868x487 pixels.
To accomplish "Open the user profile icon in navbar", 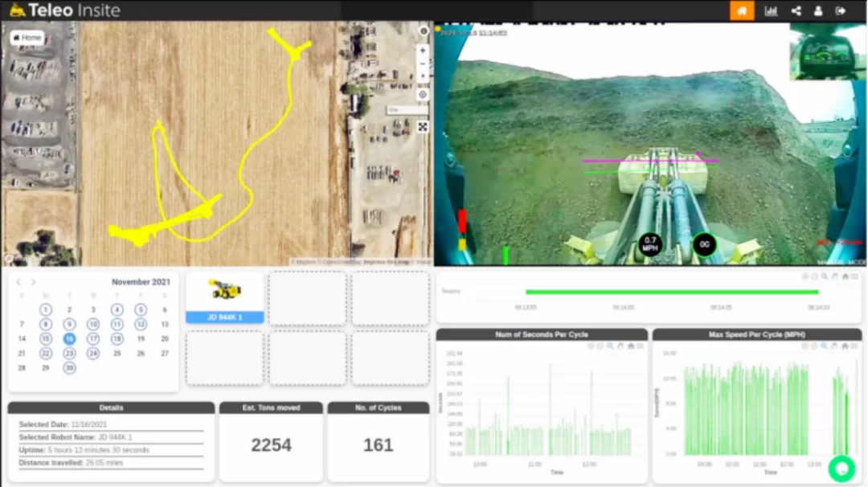I will 818,10.
